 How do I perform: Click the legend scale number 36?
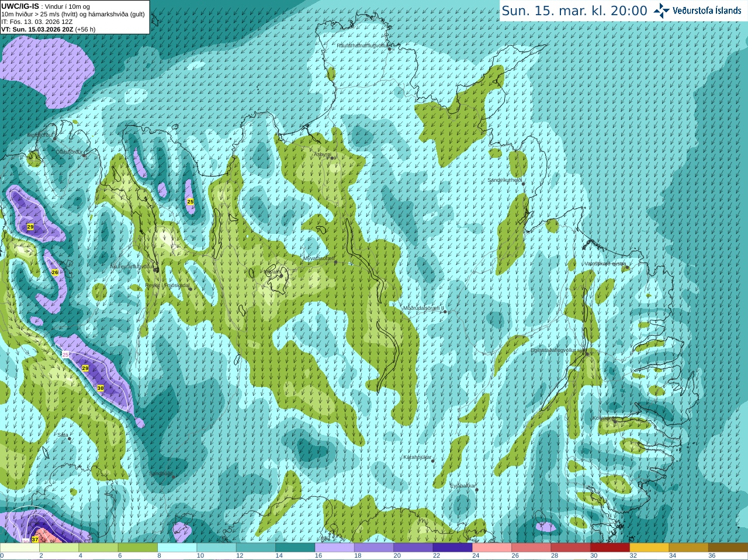coord(712,556)
